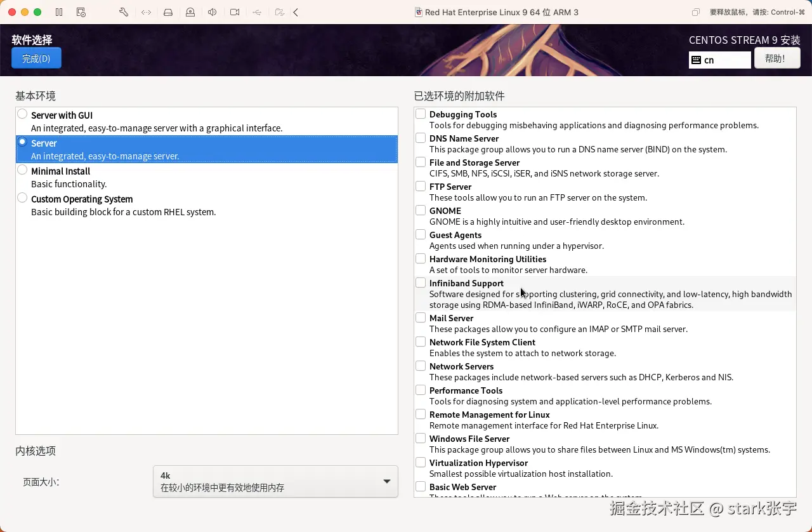812x532 pixels.
Task: Select the Custom Operating System radio button
Action: 23,198
